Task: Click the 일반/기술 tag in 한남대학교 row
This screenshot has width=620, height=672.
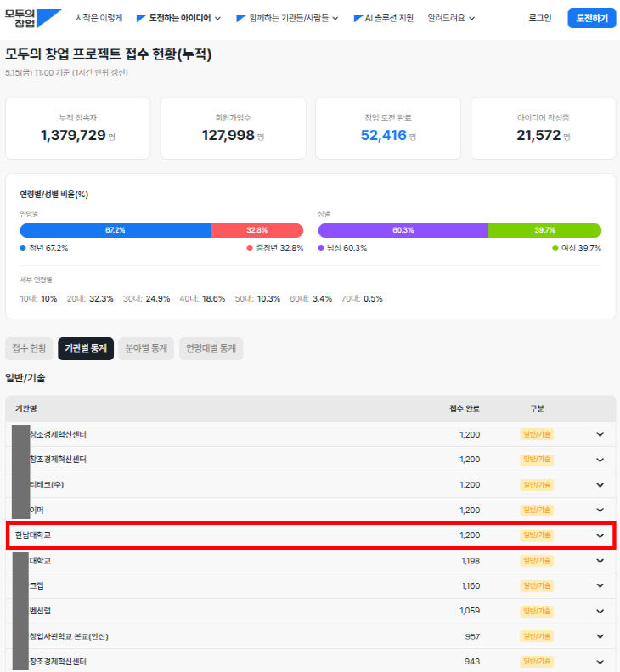Action: point(537,535)
